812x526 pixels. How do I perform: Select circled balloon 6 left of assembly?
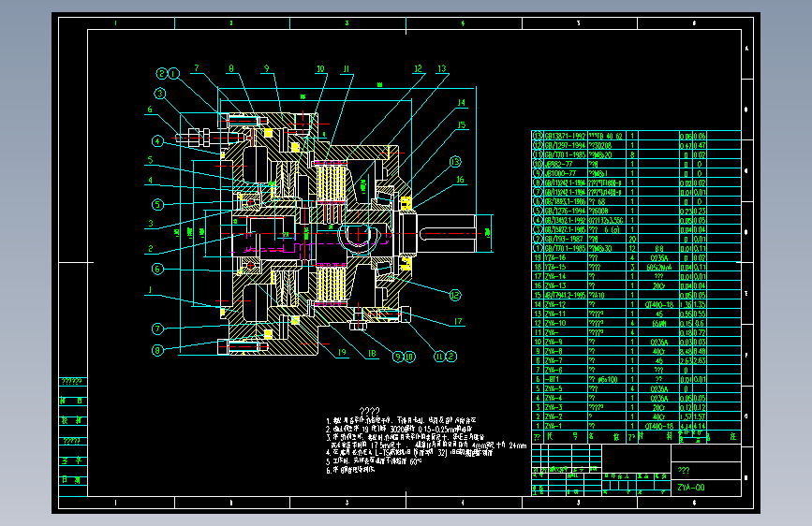click(x=157, y=269)
